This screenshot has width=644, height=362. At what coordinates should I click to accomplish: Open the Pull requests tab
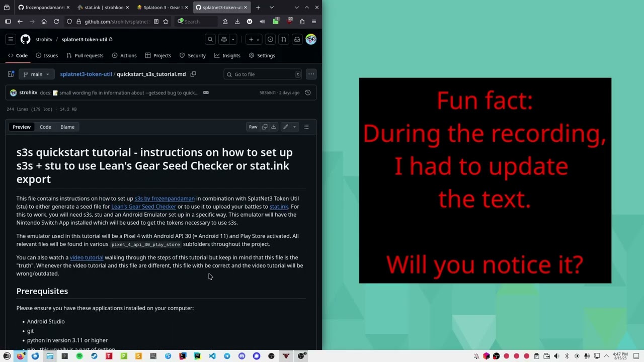tap(85, 55)
